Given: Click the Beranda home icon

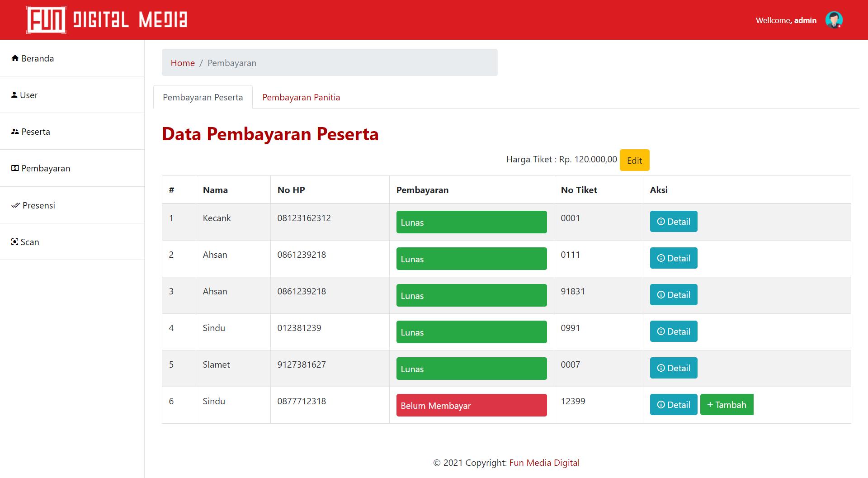Looking at the screenshot, I should [x=15, y=58].
